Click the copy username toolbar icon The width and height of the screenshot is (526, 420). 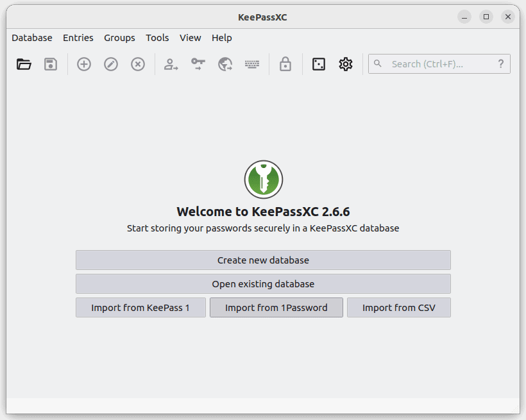pos(171,64)
